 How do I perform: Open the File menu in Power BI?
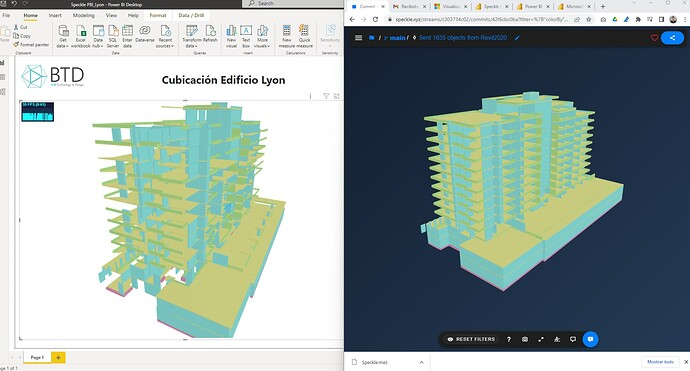pos(6,15)
